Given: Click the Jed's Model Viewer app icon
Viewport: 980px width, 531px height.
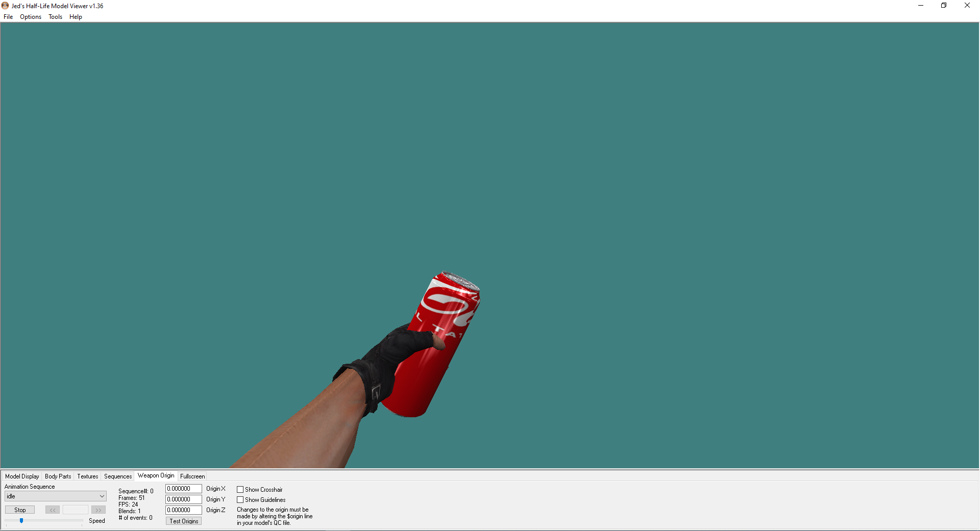Looking at the screenshot, I should [x=5, y=6].
